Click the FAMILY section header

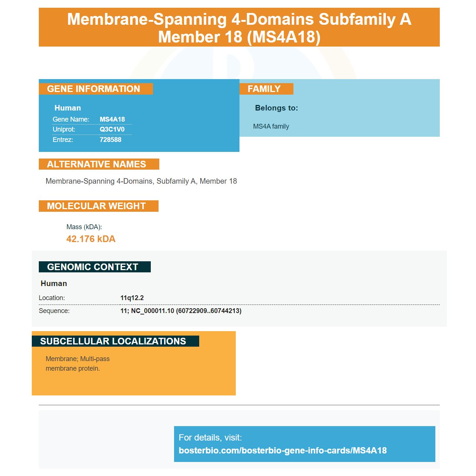(x=266, y=89)
